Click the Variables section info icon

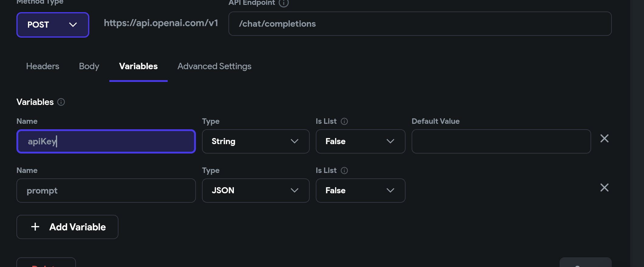click(61, 102)
